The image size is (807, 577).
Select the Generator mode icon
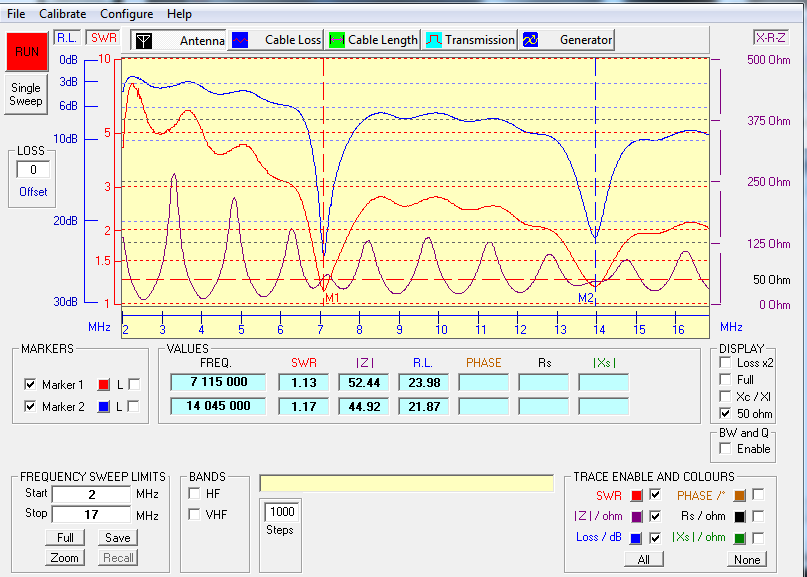[531, 40]
